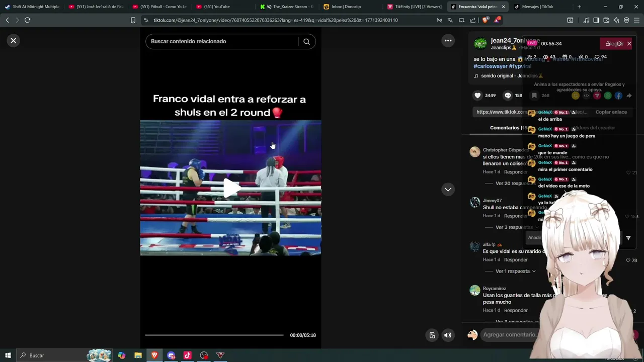This screenshot has height=362, width=644.
Task: Share the video via Facebook icon
Action: pos(618,96)
